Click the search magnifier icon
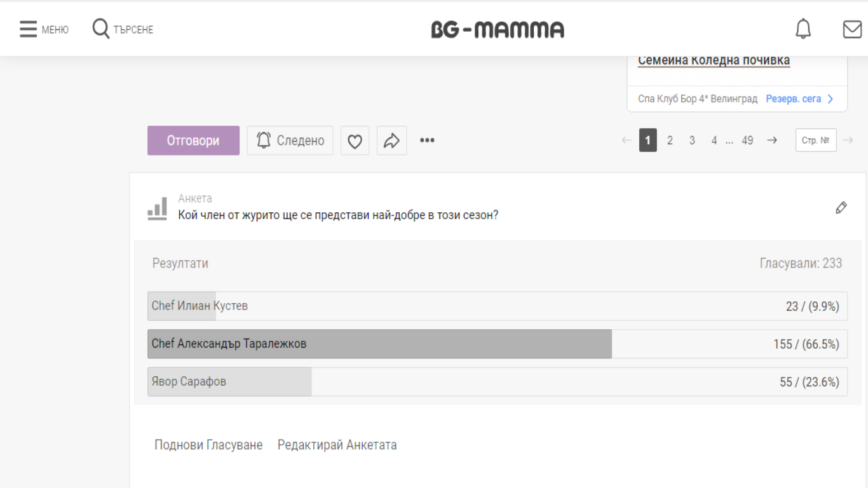This screenshot has height=488, width=868. click(101, 29)
